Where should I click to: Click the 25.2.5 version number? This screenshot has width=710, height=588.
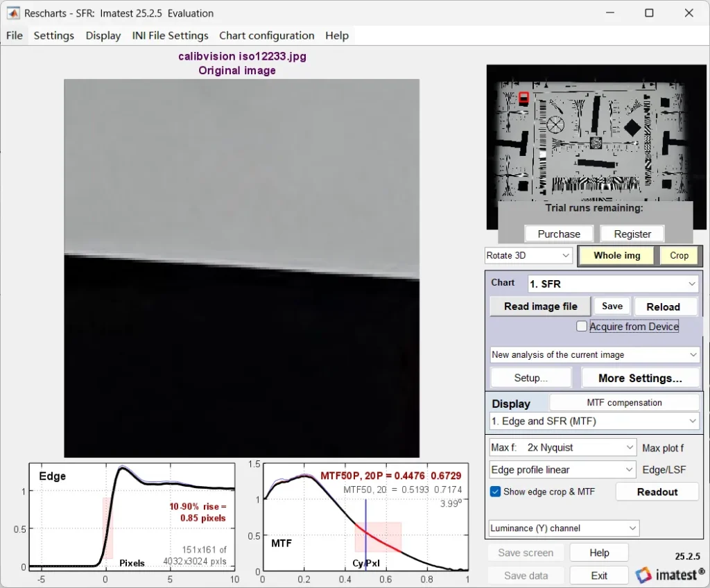(x=687, y=556)
